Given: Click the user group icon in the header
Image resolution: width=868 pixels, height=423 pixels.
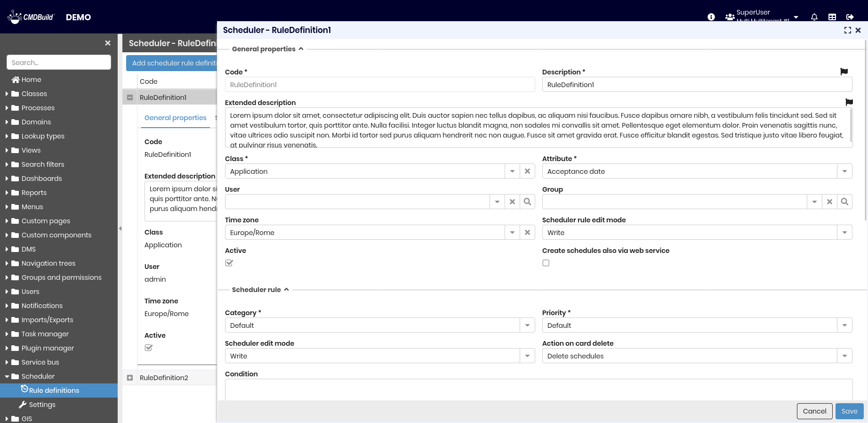Looking at the screenshot, I should 730,17.
